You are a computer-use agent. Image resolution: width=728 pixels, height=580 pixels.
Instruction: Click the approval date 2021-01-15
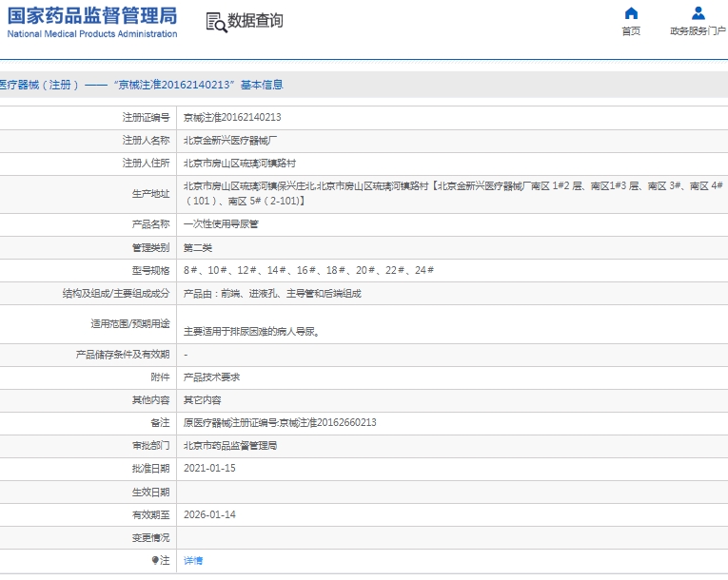pyautogui.click(x=209, y=468)
